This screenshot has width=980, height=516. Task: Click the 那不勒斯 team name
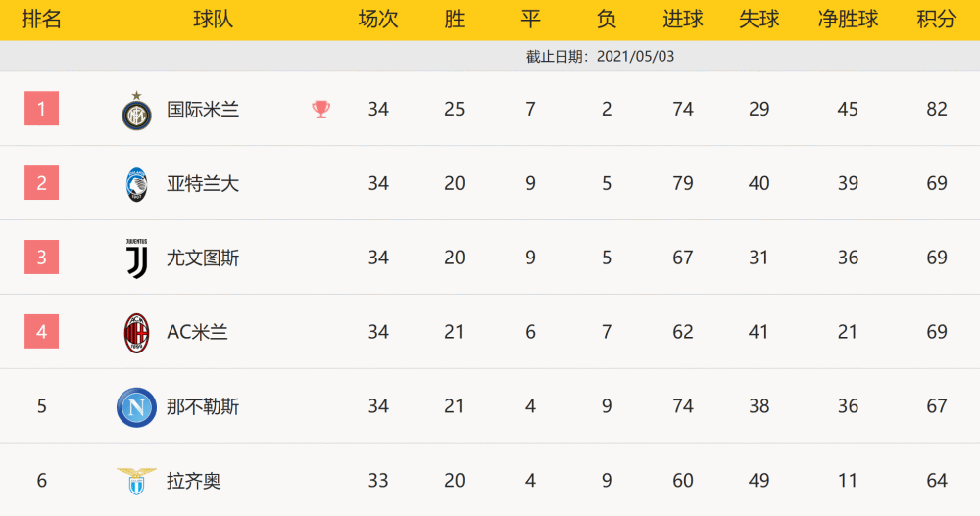pos(203,406)
